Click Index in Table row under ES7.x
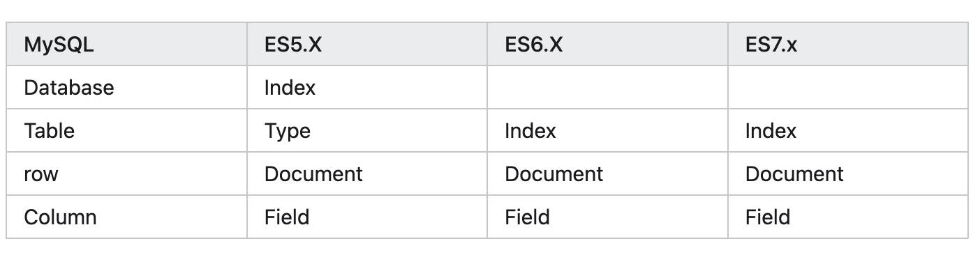 point(848,131)
